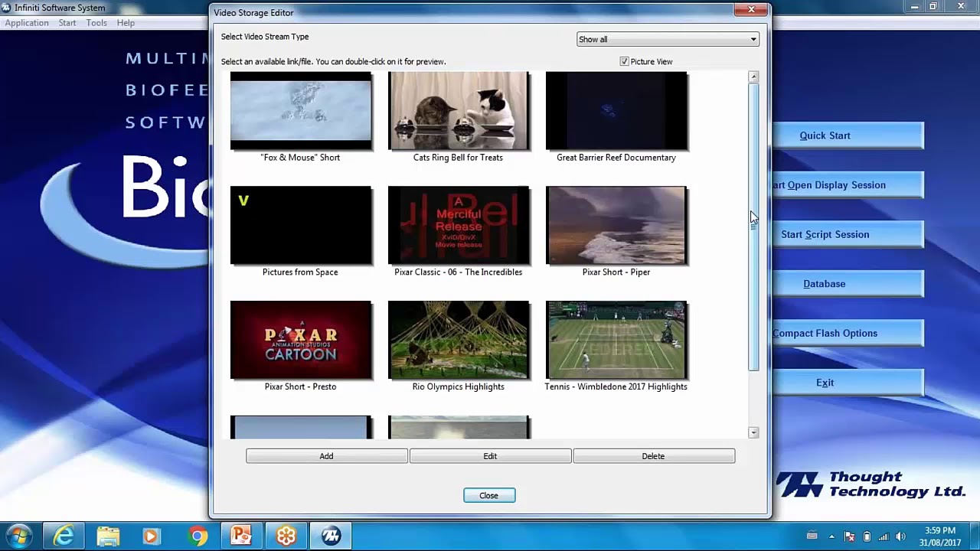
Task: Open the on-screen keyboard tray icon
Action: point(812,536)
